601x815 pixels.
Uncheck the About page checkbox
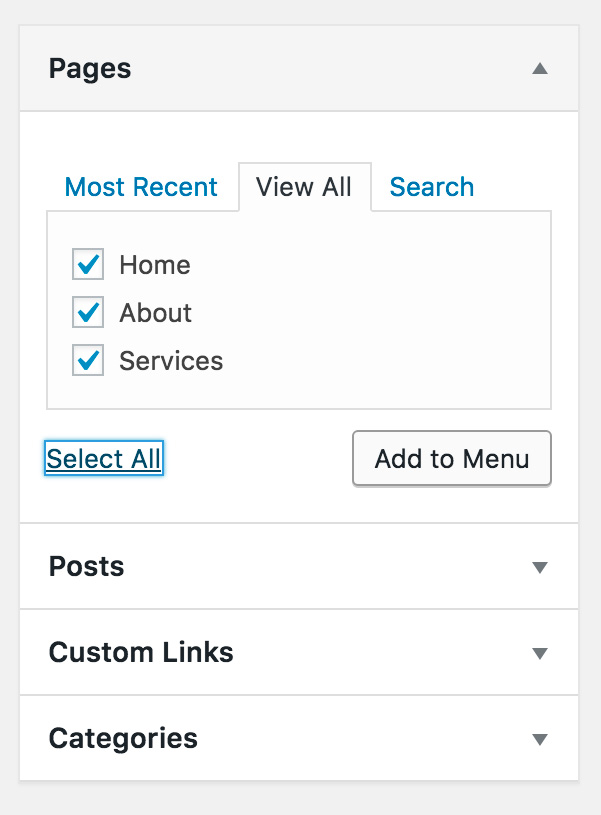[87, 312]
